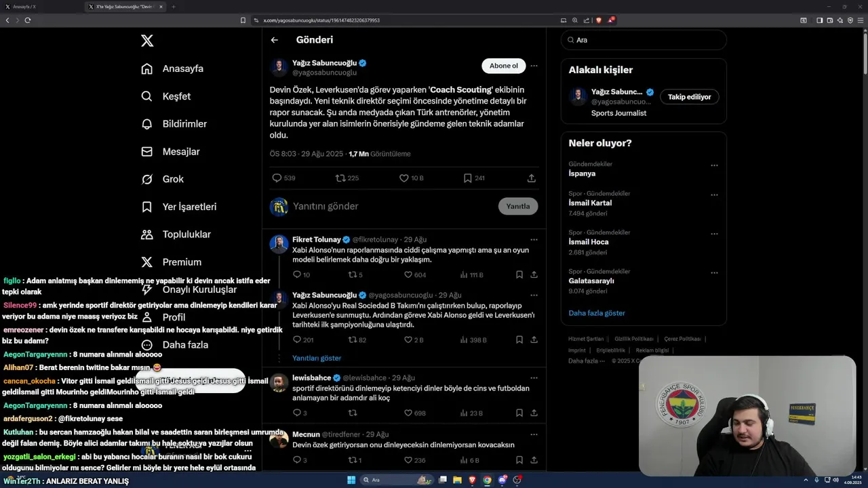Viewport: 868px width, 488px height.
Task: Reply icon on main post with 539
Action: click(283, 178)
